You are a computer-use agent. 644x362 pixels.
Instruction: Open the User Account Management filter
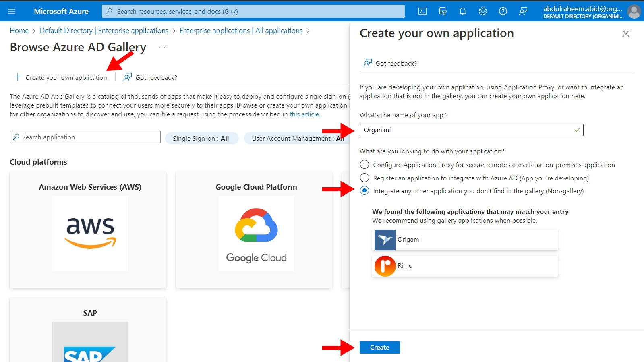(x=297, y=138)
